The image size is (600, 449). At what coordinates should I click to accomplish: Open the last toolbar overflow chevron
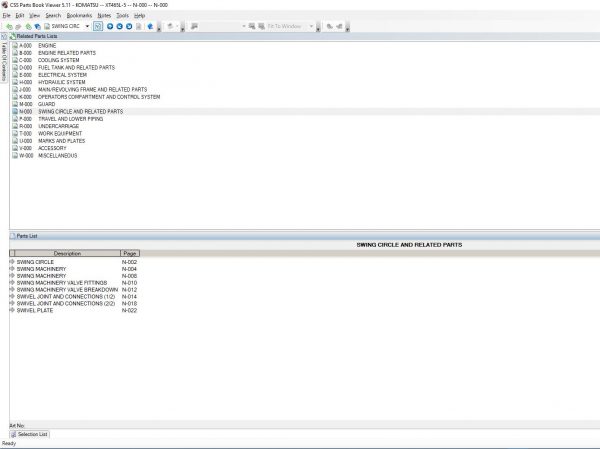coord(347,27)
